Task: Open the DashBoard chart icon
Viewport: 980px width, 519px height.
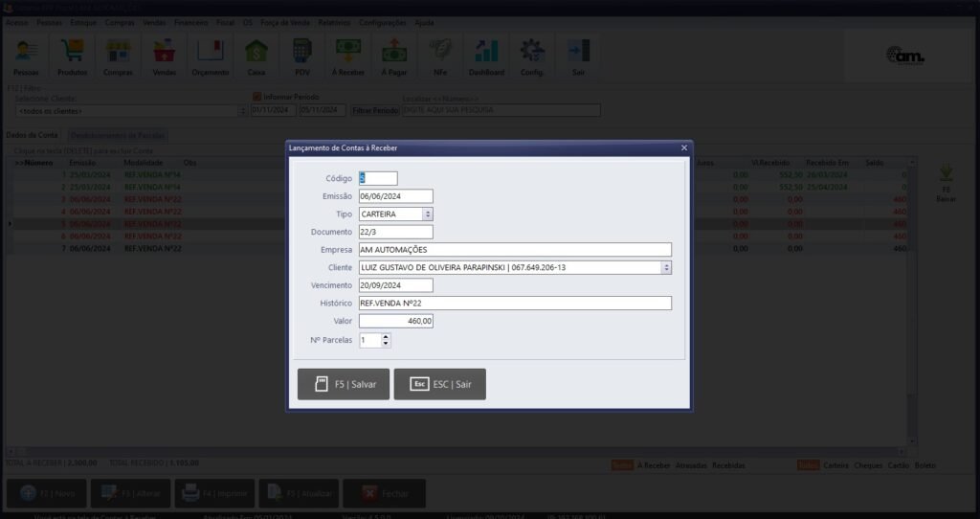Action: pos(486,56)
